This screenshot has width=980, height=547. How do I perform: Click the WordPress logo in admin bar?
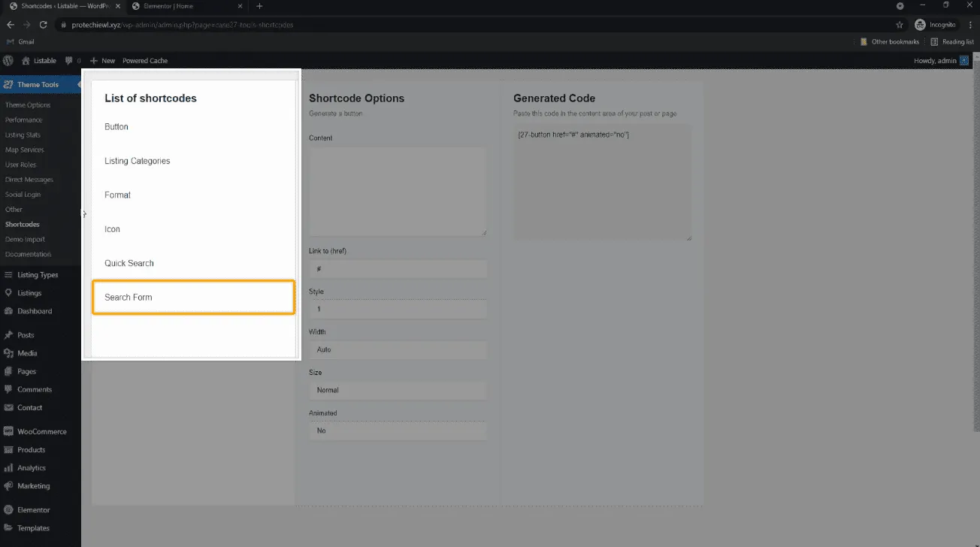coord(8,60)
